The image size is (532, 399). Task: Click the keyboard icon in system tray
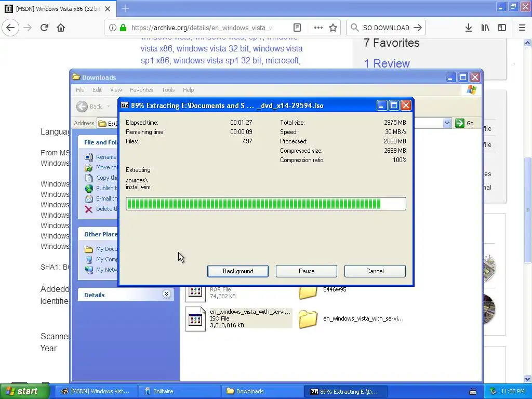pos(473,392)
